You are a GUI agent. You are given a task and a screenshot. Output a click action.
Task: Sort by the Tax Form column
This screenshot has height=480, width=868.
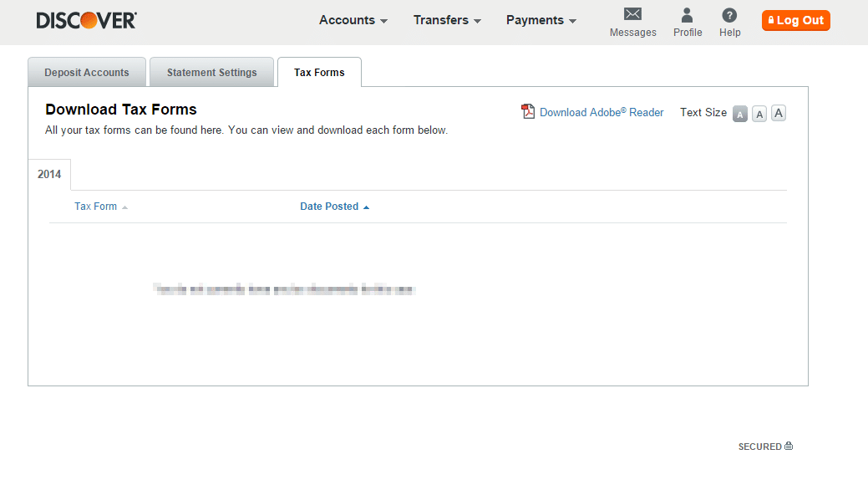click(x=96, y=207)
